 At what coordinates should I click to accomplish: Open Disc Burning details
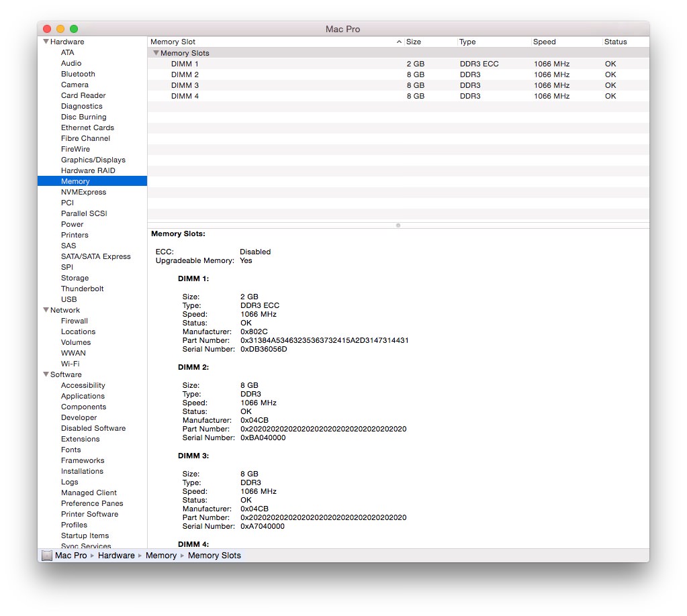coord(84,117)
